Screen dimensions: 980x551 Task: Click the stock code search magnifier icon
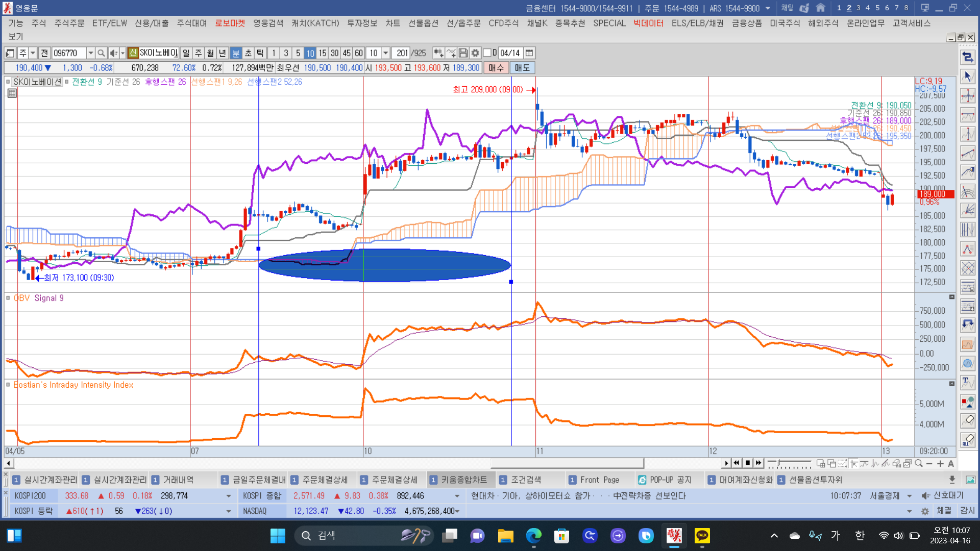coord(101,53)
